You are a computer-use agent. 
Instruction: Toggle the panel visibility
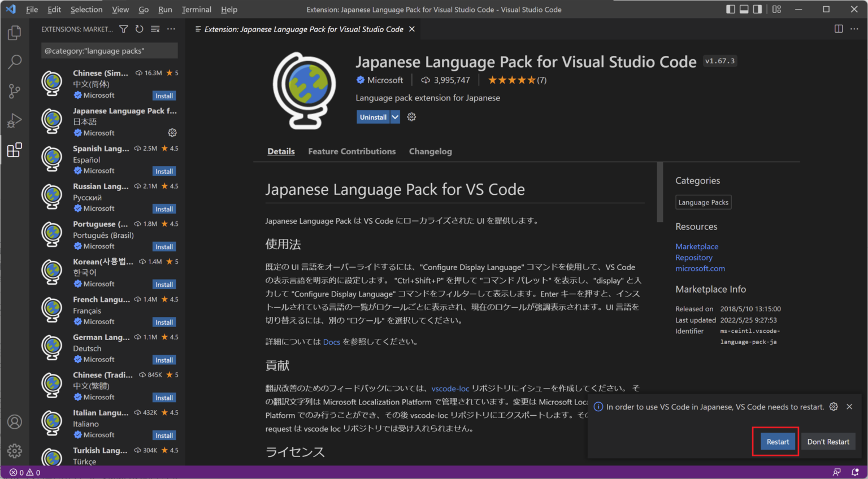point(743,9)
